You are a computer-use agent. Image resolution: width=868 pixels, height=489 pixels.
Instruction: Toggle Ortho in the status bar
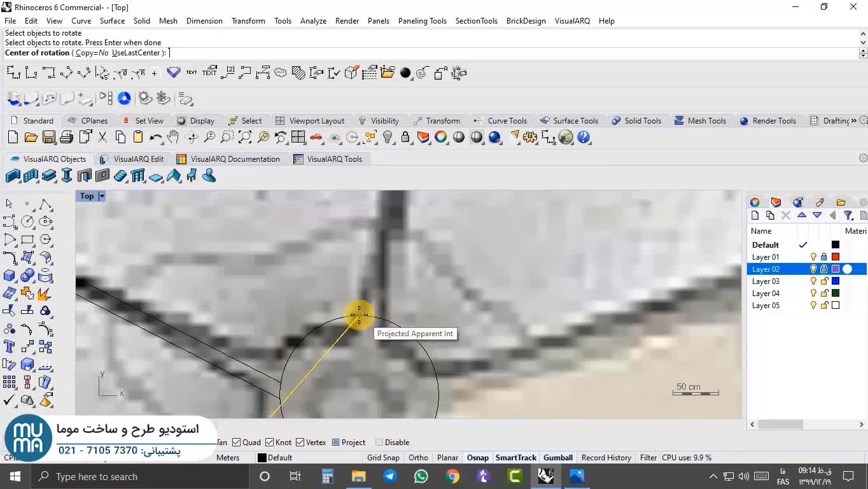pos(418,458)
